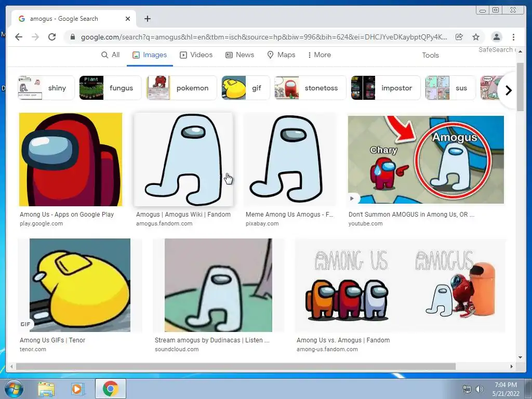Open the Don't Summon AMOGUS YouTube thumbnail
The image size is (532, 399).
point(426,159)
